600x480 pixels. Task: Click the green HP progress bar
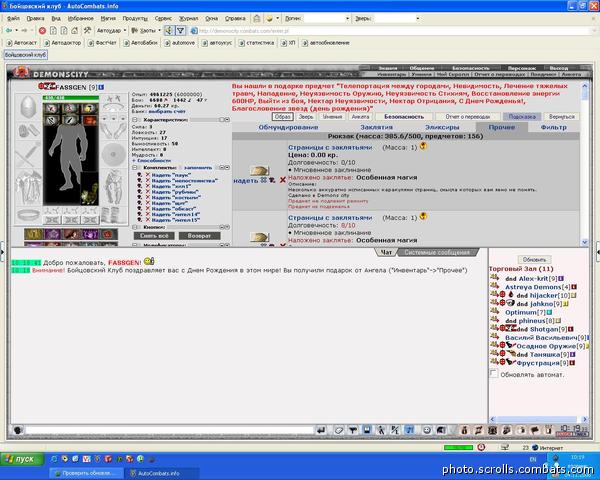(70, 98)
